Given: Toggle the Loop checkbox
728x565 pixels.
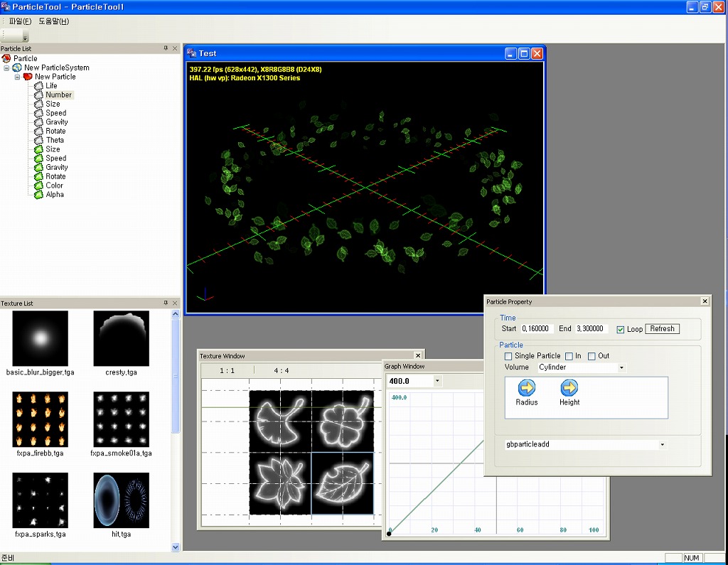Looking at the screenshot, I should 621,330.
